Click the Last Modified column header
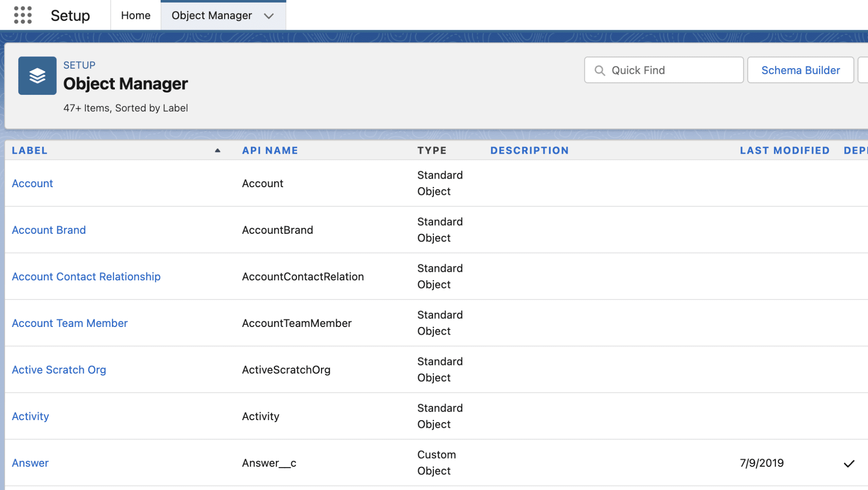Image resolution: width=868 pixels, height=490 pixels. 785,150
